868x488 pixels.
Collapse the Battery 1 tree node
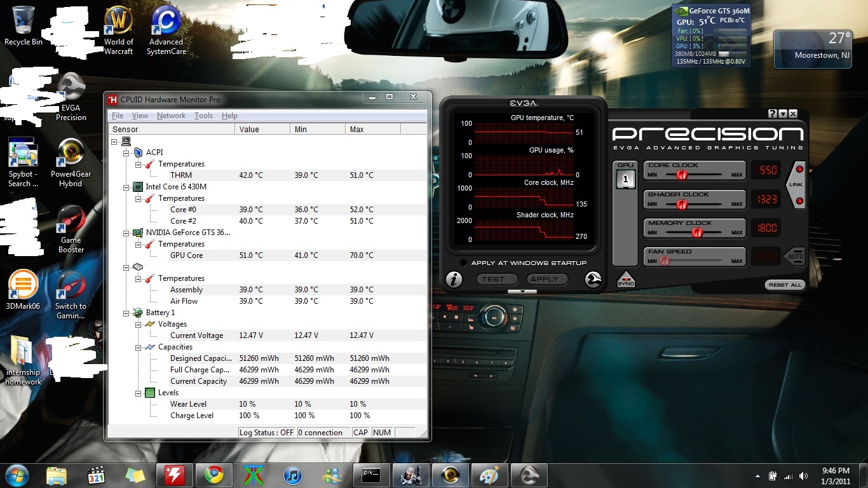pos(126,313)
